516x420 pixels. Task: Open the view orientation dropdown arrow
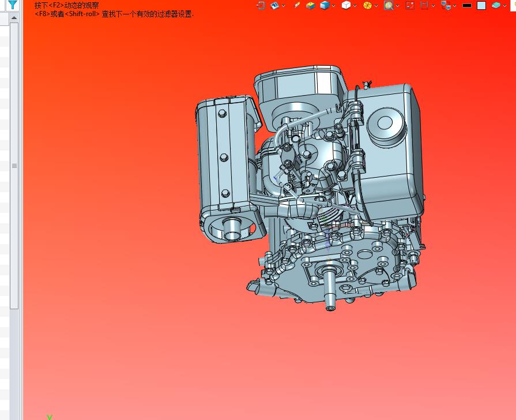click(355, 6)
